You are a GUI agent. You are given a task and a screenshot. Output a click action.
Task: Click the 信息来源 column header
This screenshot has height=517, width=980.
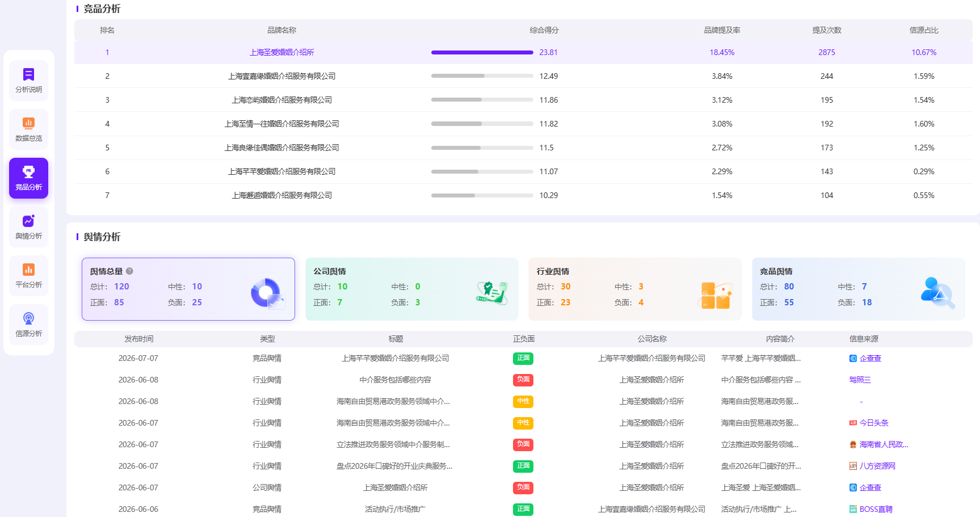tap(864, 339)
